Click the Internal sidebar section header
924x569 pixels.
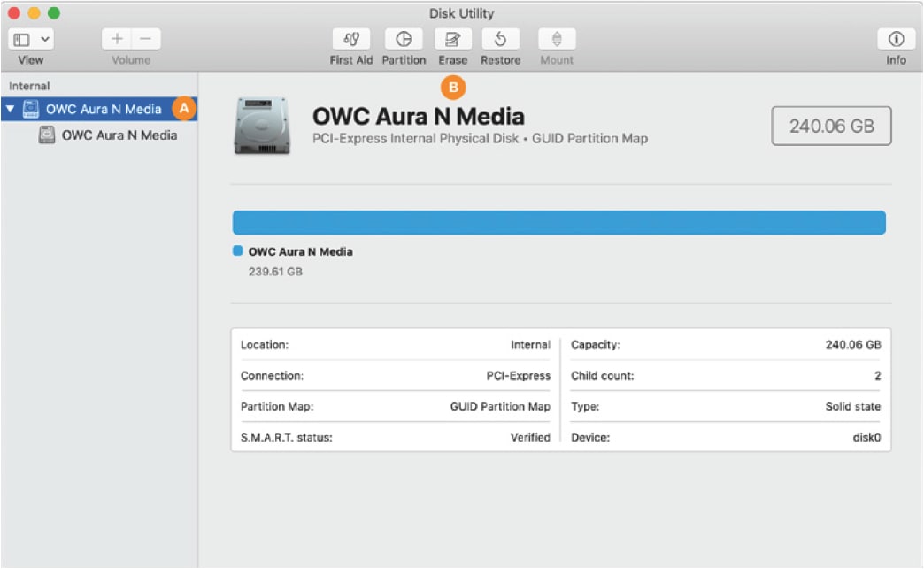(29, 87)
